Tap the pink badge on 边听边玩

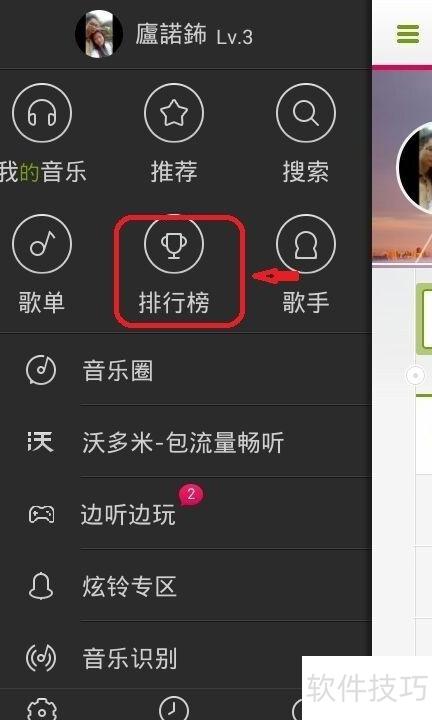tap(191, 495)
